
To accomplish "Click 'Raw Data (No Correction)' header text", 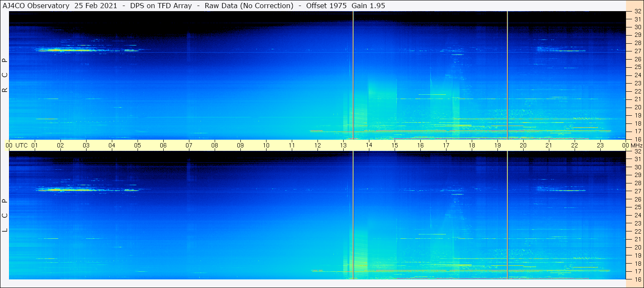I will click(x=249, y=6).
